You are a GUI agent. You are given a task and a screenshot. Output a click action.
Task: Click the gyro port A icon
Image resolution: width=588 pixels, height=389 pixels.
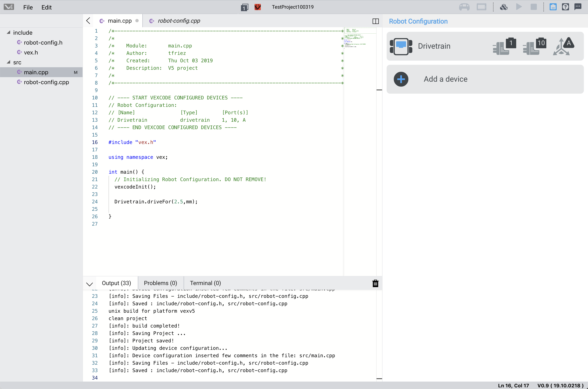[564, 46]
